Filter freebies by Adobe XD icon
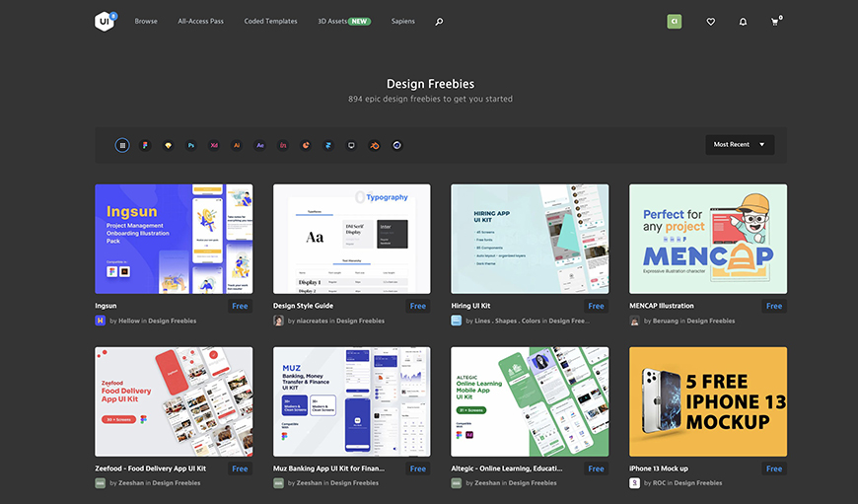The image size is (858, 504). click(214, 146)
